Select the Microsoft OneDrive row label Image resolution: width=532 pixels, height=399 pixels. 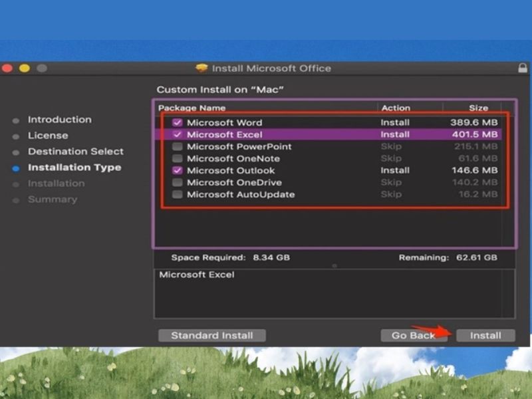coord(235,182)
